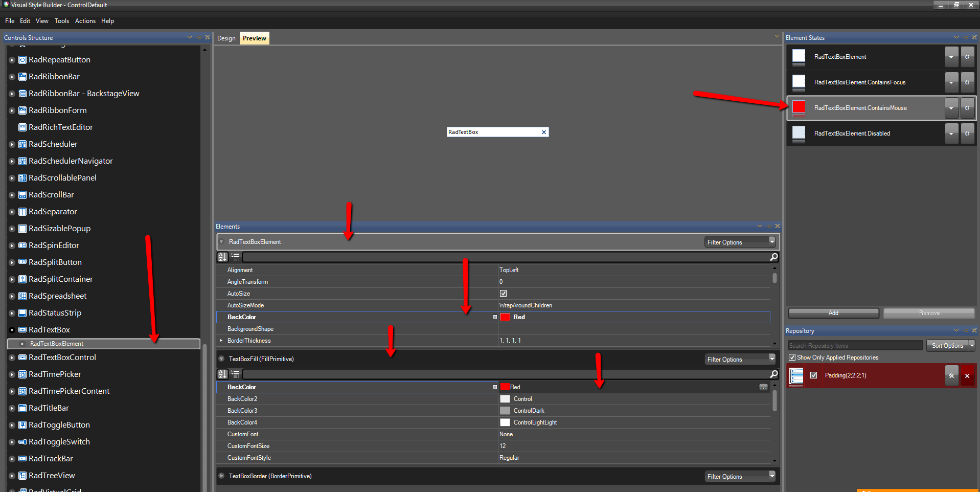Click the RadRepeatButton control icon
980x492 pixels.
[x=22, y=60]
